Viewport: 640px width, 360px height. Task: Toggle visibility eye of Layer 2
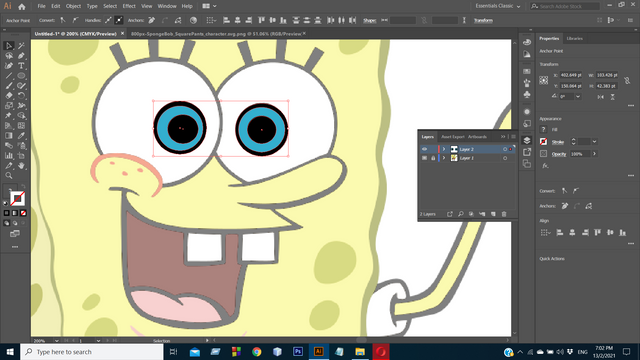pyautogui.click(x=424, y=149)
